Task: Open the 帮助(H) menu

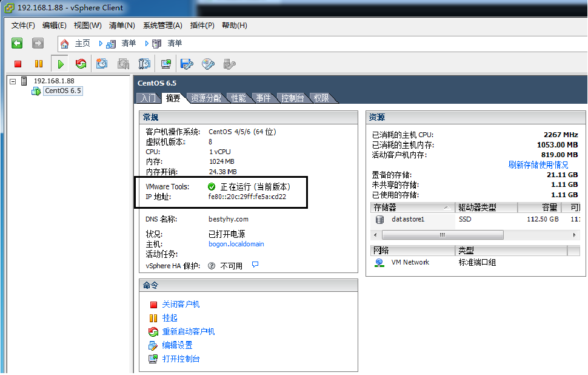Action: coord(235,25)
